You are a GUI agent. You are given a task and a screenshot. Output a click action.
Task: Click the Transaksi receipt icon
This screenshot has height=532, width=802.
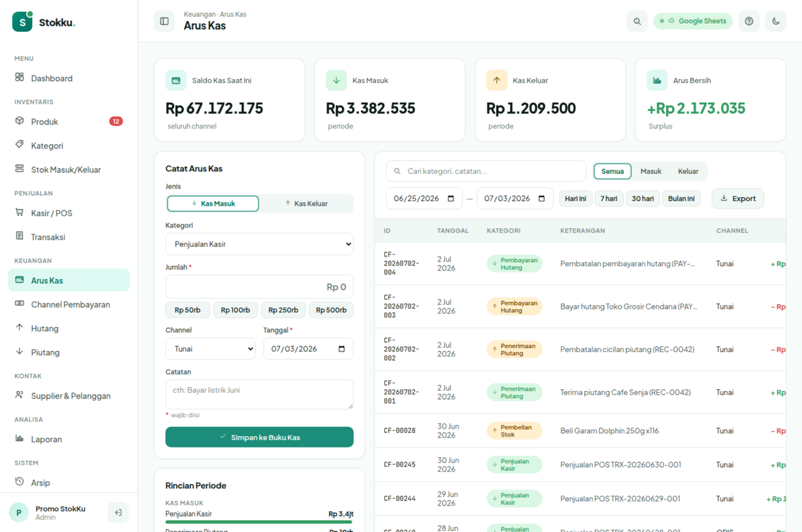tap(19, 236)
